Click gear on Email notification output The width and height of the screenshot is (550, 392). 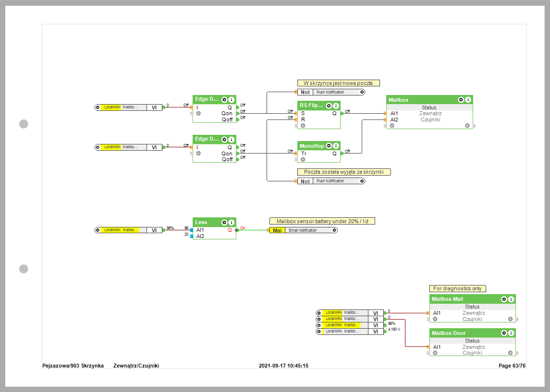click(x=334, y=230)
